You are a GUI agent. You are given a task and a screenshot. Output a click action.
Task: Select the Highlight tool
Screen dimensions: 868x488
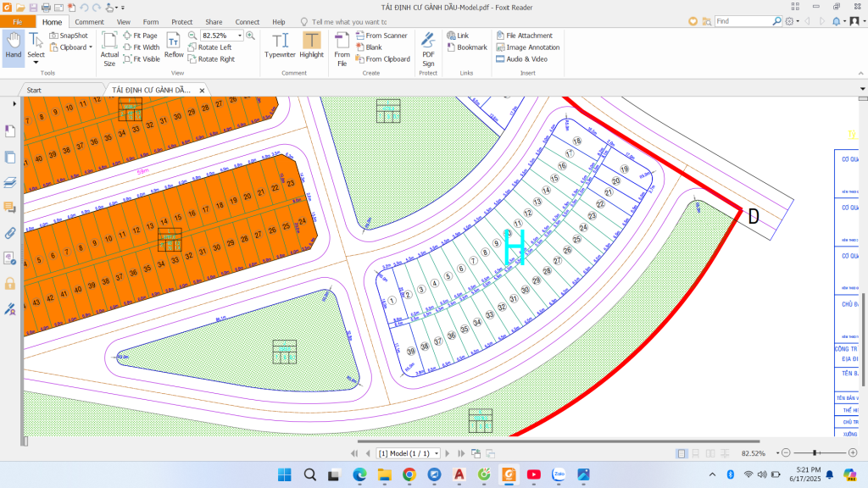312,46
